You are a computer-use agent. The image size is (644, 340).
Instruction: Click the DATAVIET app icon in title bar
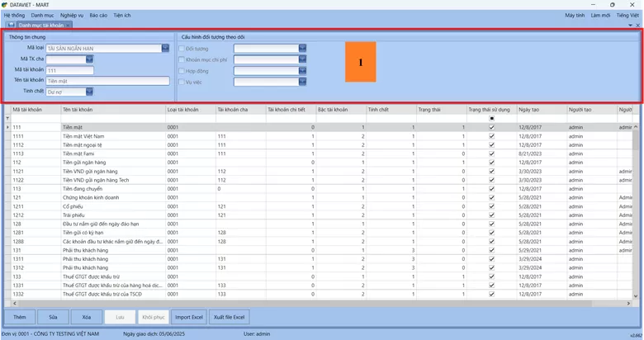(4, 4)
